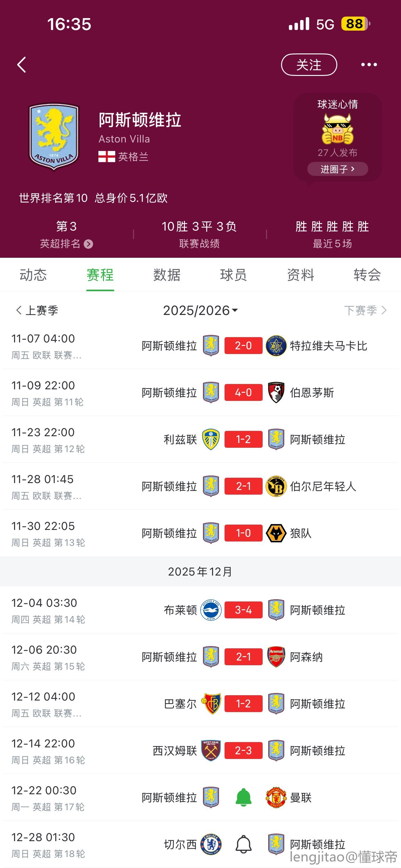Viewport: 401px width, 868px height.
Task: Disable reminder bell for Manchester United match
Action: click(x=243, y=798)
